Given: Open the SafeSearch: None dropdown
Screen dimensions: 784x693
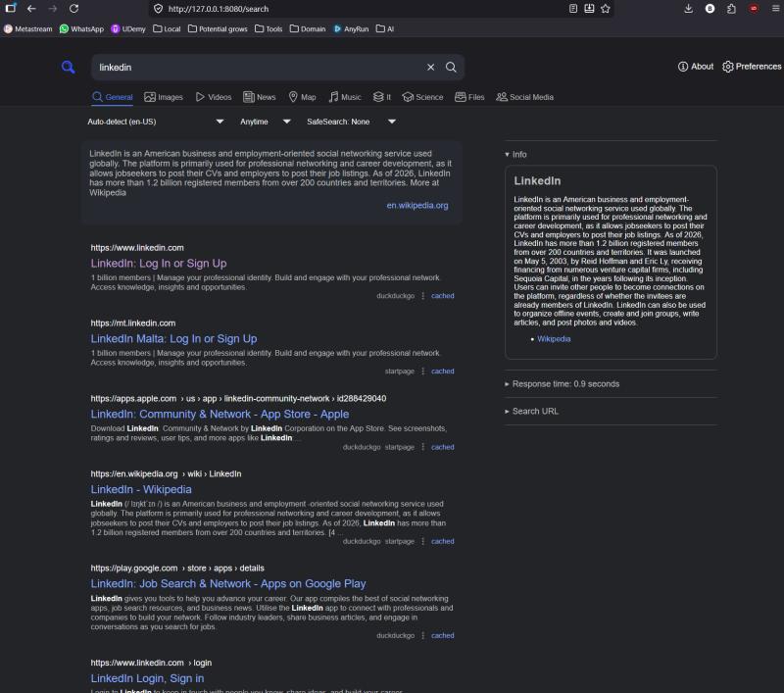Looking at the screenshot, I should click(351, 122).
